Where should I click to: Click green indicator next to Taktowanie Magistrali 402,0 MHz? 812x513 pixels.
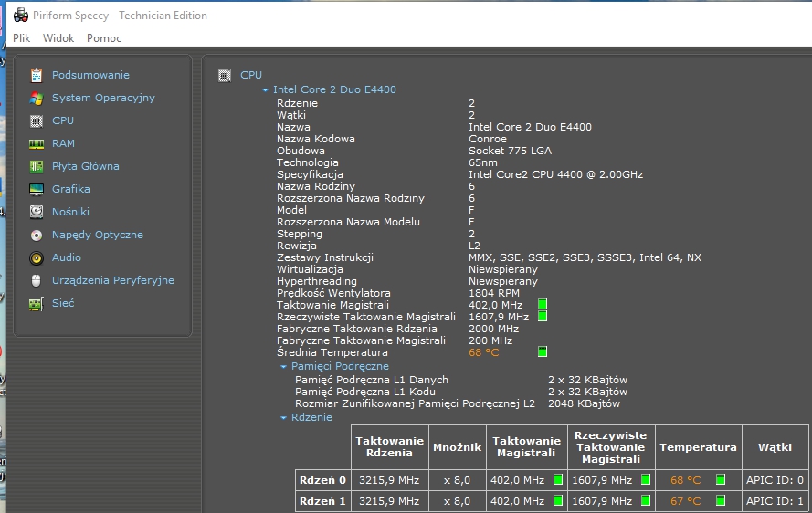click(543, 304)
